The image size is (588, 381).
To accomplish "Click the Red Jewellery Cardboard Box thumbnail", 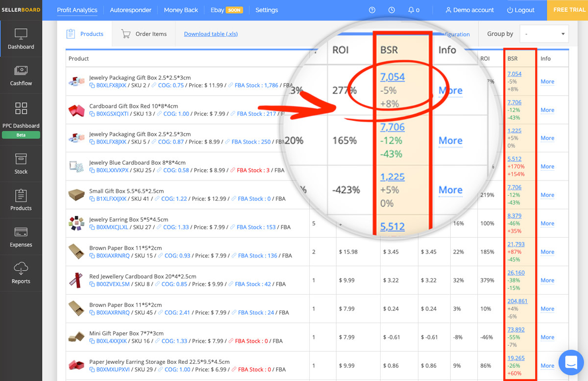I will (x=76, y=280).
